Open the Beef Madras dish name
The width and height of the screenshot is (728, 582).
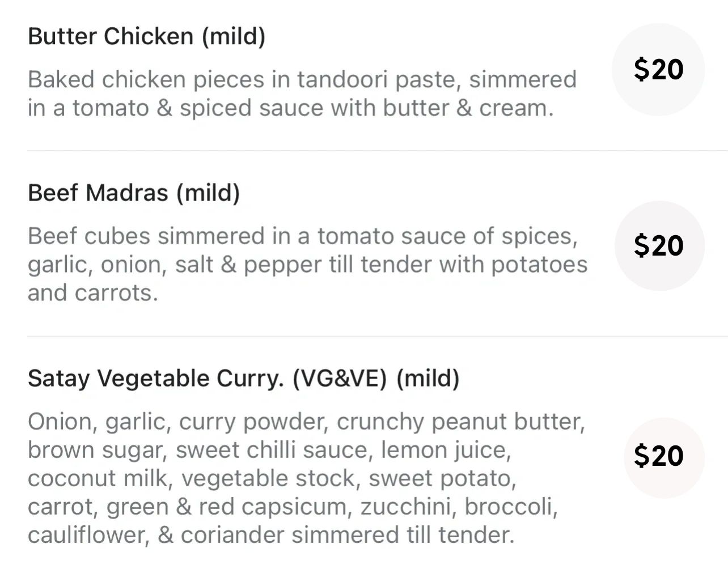pyautogui.click(x=98, y=193)
